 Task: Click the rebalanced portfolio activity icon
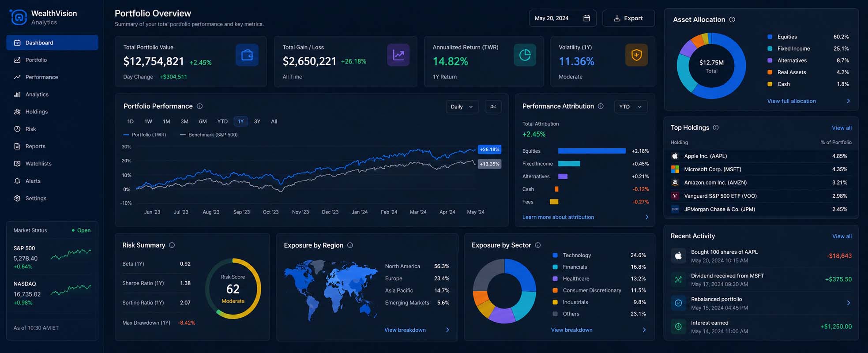pos(678,303)
